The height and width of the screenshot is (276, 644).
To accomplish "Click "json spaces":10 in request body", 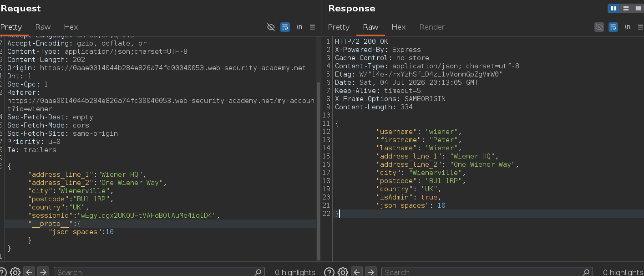I will pyautogui.click(x=81, y=232).
